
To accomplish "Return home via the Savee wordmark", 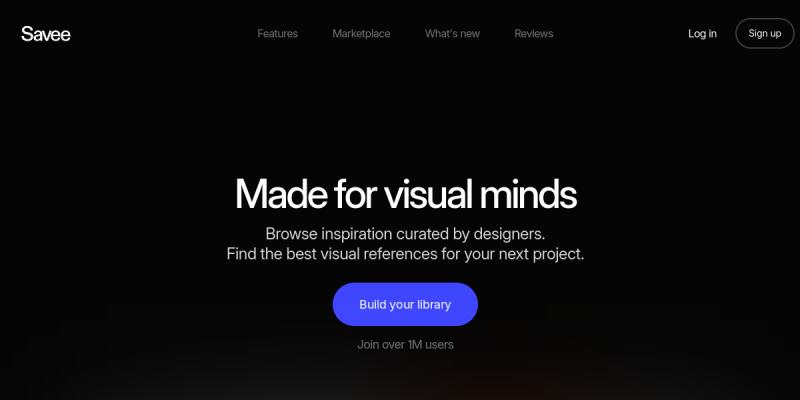I will tap(46, 34).
